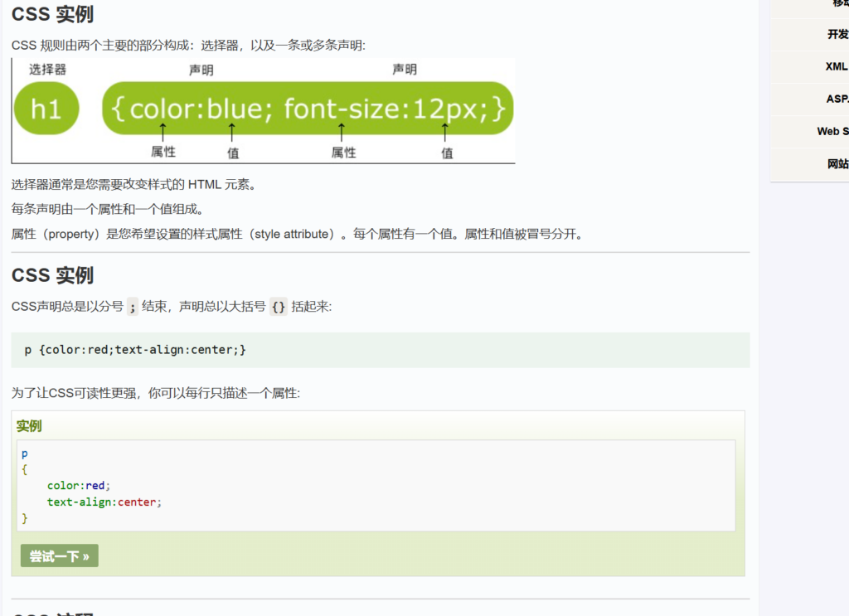Click the 选择器 label in the diagram
This screenshot has width=849, height=616.
pos(47,70)
